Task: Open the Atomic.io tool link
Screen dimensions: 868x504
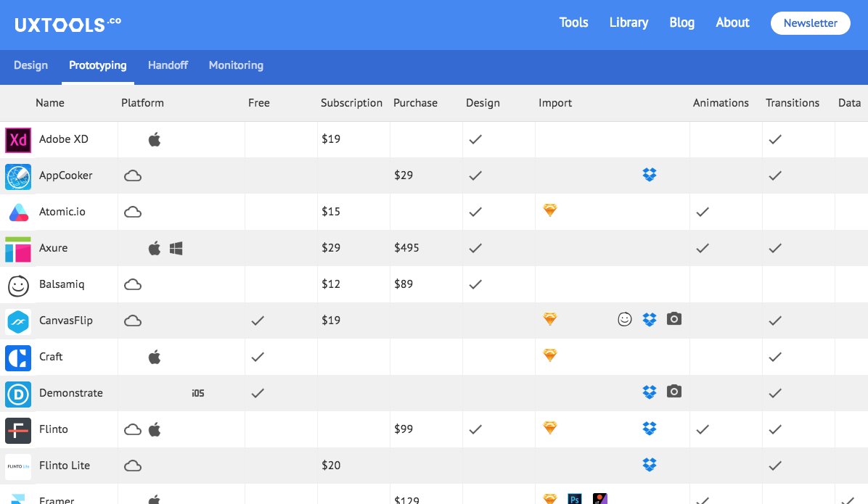Action: (x=62, y=212)
